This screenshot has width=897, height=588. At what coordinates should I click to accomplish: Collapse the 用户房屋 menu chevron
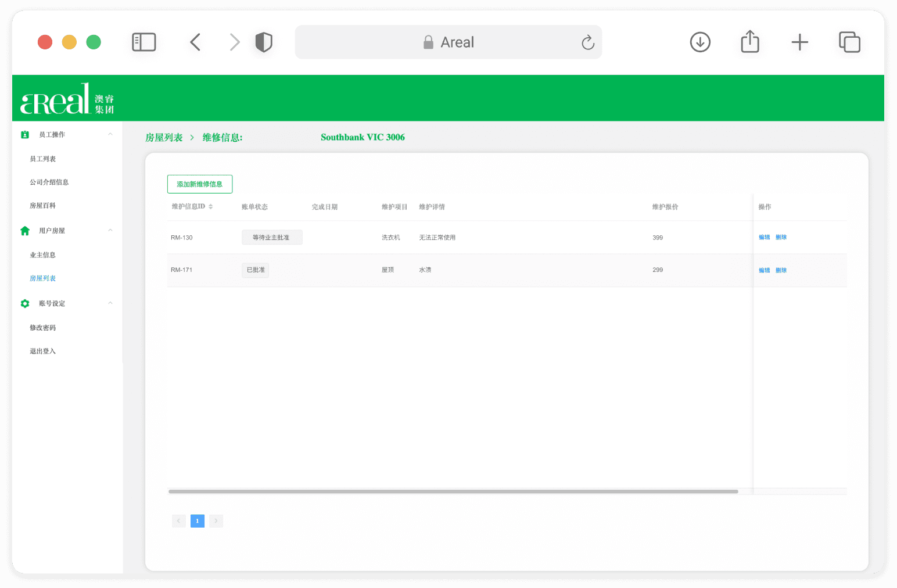(x=110, y=231)
